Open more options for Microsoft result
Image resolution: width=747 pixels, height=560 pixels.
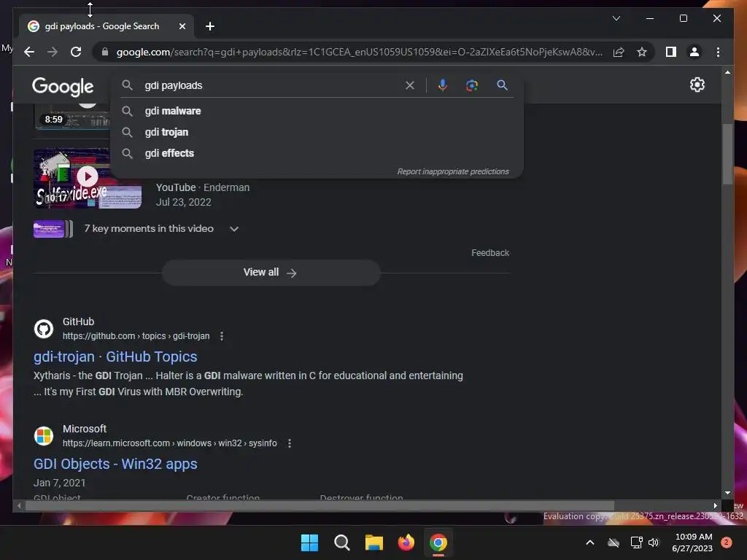click(289, 443)
